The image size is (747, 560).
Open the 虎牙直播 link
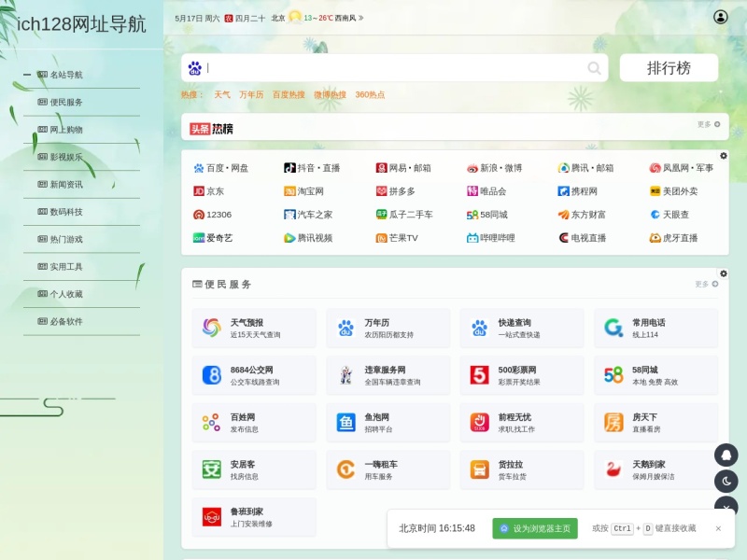coord(673,238)
